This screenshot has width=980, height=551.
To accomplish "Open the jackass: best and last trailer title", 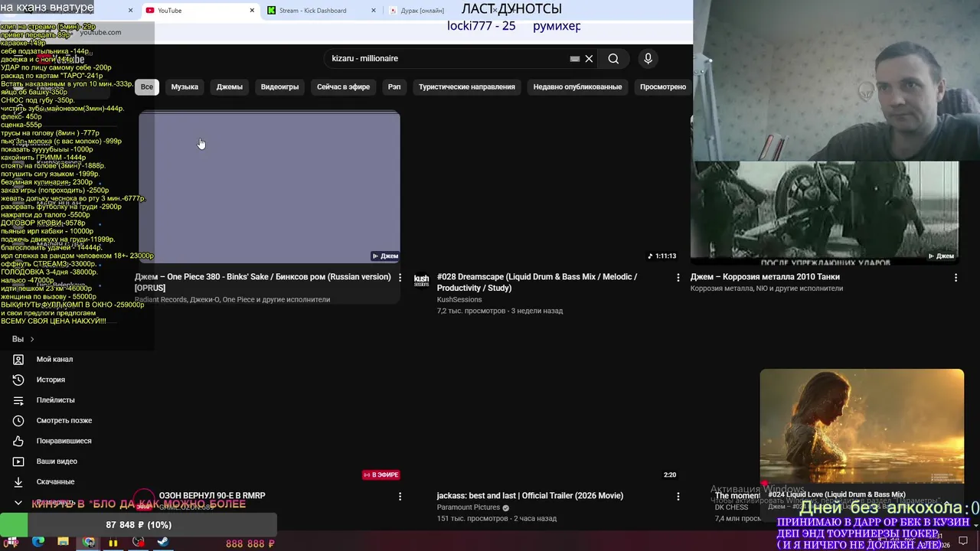I will pos(530,496).
